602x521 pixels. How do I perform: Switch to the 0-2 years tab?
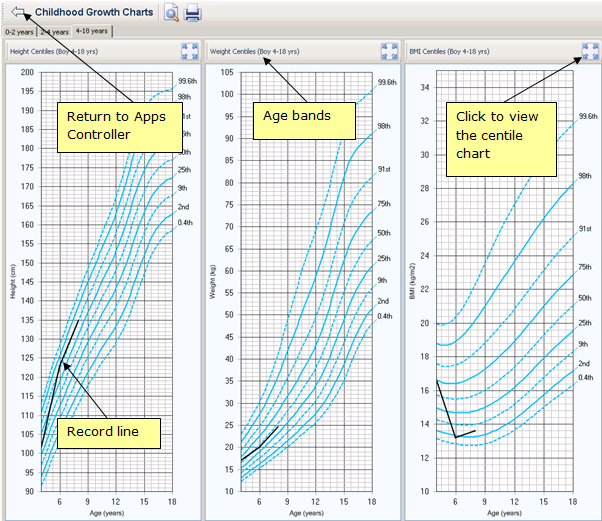tap(20, 31)
